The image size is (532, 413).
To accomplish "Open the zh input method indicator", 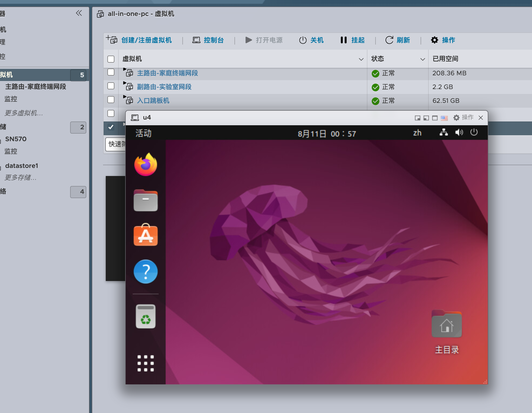I will (417, 133).
